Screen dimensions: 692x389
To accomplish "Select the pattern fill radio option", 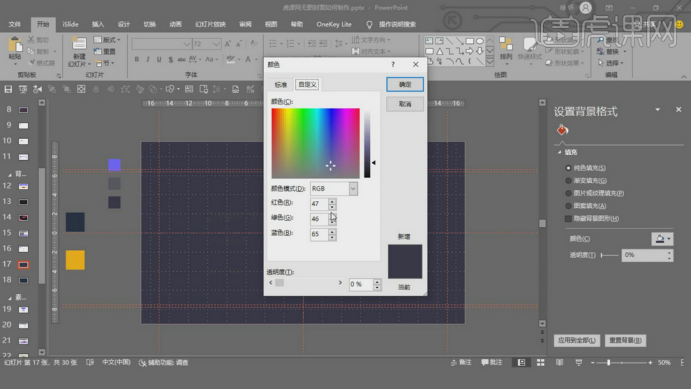I will point(568,206).
